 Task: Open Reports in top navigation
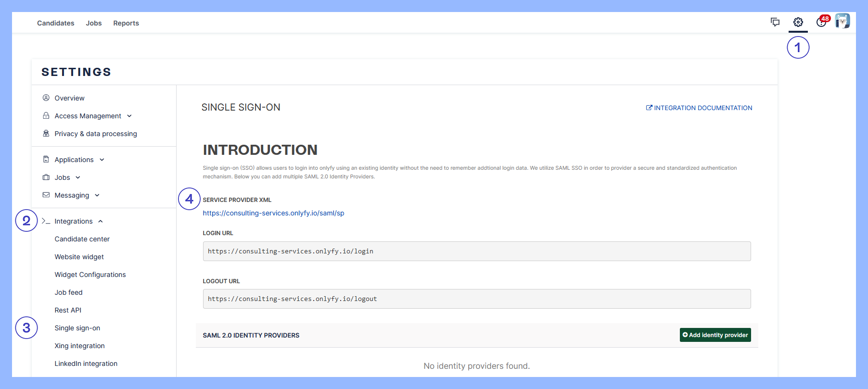(x=126, y=23)
